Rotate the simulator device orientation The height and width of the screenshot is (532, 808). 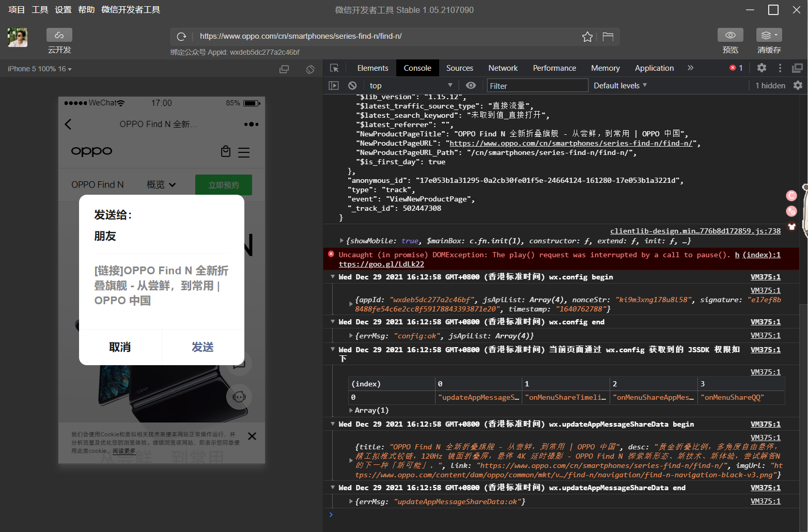(310, 69)
